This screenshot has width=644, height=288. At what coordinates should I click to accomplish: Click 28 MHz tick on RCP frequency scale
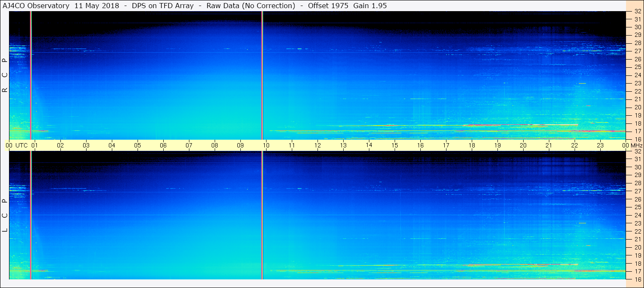coord(637,43)
